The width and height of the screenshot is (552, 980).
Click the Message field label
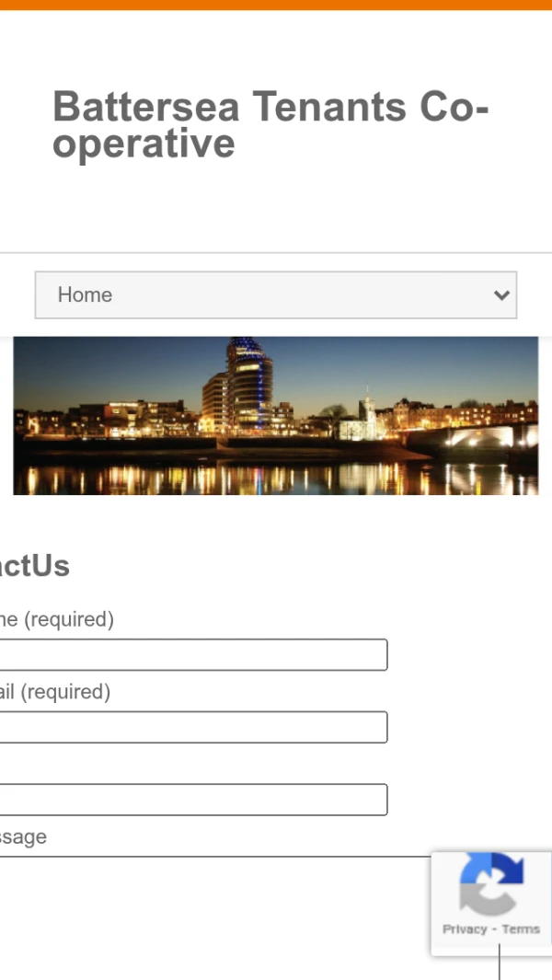pyautogui.click(x=24, y=836)
